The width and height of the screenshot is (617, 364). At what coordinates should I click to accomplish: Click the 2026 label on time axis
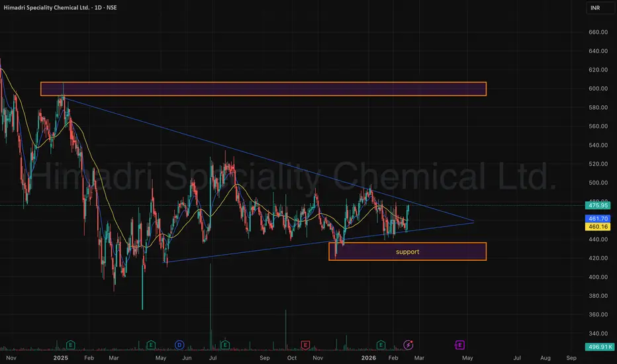[x=369, y=357]
